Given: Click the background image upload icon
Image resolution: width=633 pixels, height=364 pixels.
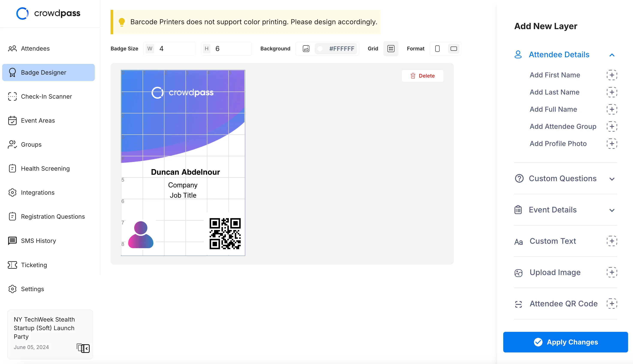Looking at the screenshot, I should [x=306, y=48].
